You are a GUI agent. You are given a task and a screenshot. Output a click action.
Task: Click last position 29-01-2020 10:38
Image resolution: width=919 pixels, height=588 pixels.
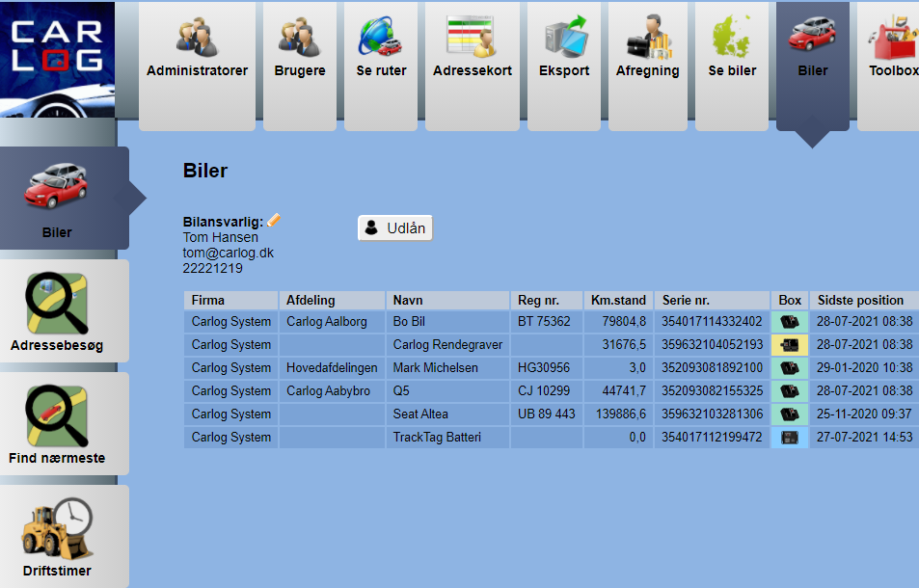click(864, 368)
